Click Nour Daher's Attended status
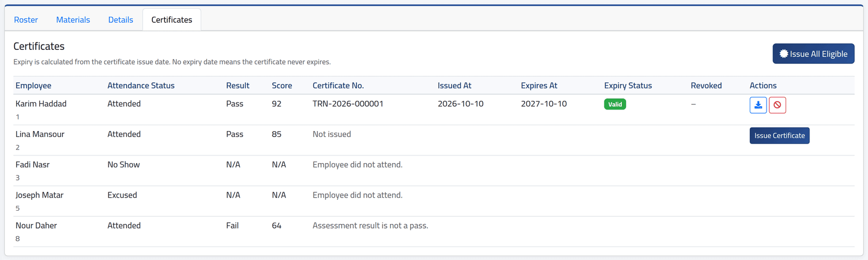The image size is (868, 260). 124,225
